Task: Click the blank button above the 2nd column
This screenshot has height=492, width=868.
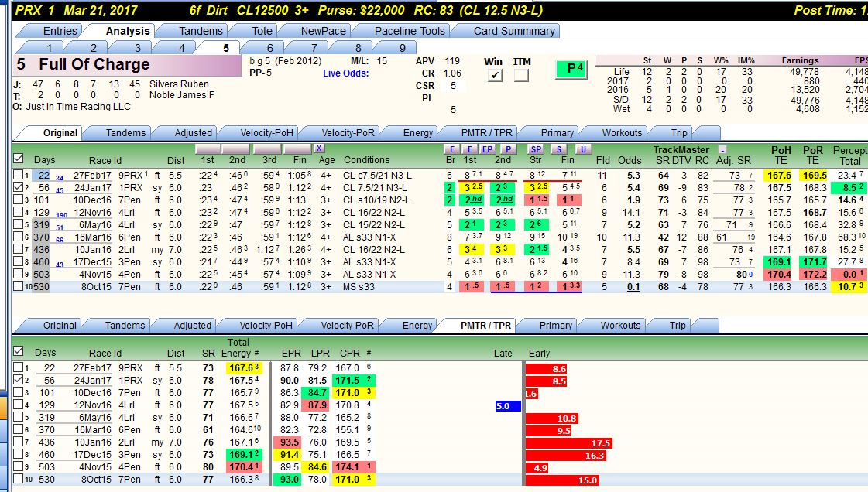Action: [236, 149]
